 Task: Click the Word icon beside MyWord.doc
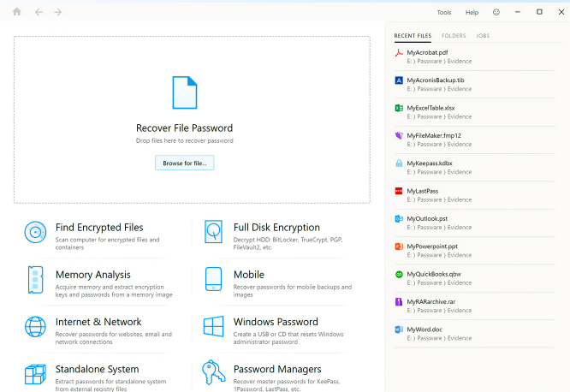click(x=399, y=330)
